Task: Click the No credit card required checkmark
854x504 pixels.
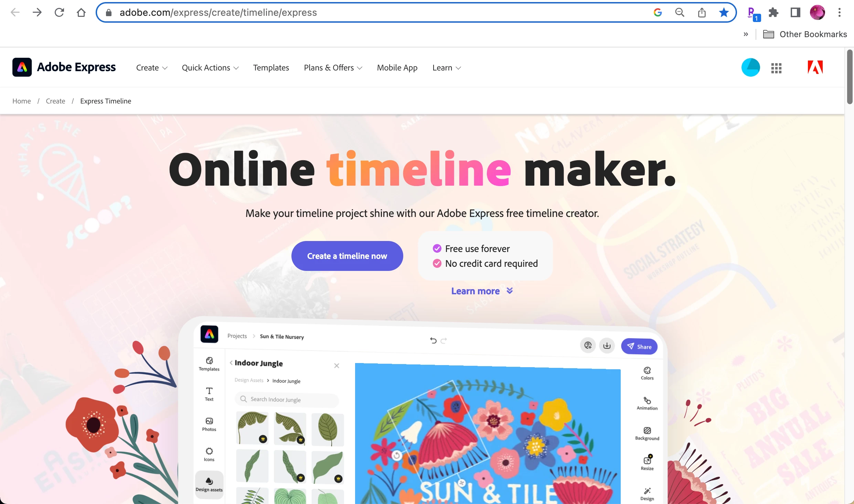Action: tap(437, 263)
